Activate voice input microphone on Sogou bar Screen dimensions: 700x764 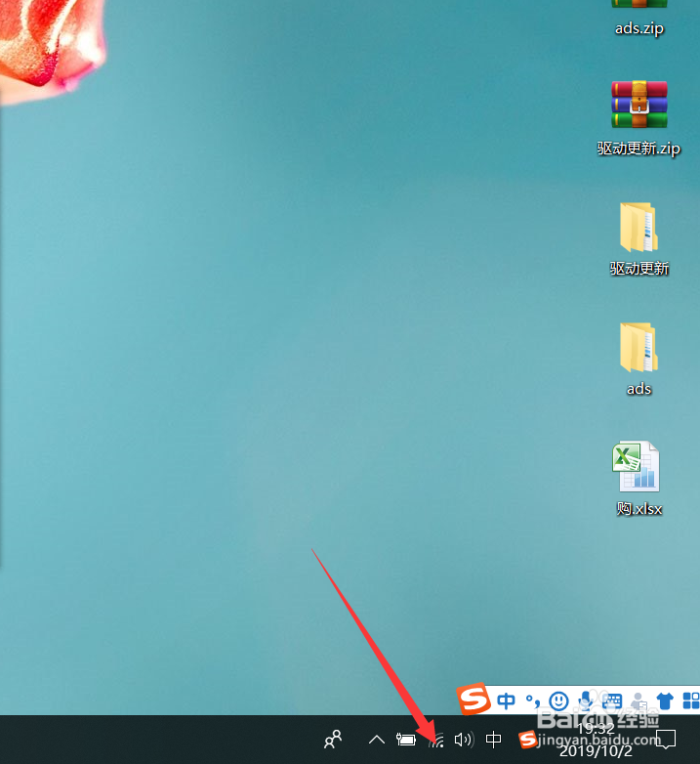[586, 700]
